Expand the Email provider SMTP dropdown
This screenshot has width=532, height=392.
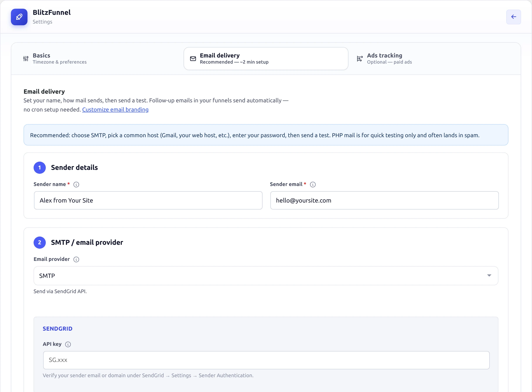[x=266, y=276]
